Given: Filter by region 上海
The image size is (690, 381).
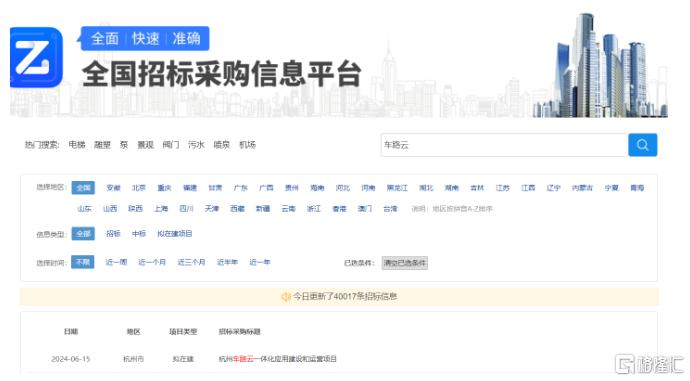Looking at the screenshot, I should [161, 209].
